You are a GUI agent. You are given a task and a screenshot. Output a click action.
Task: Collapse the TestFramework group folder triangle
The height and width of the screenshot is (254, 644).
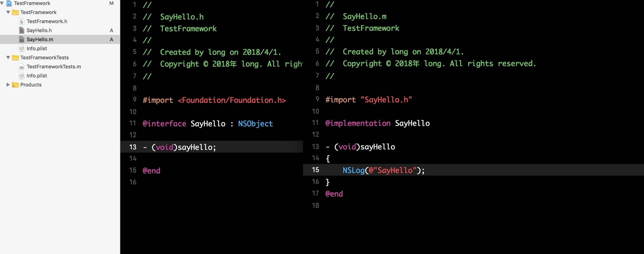pyautogui.click(x=8, y=12)
